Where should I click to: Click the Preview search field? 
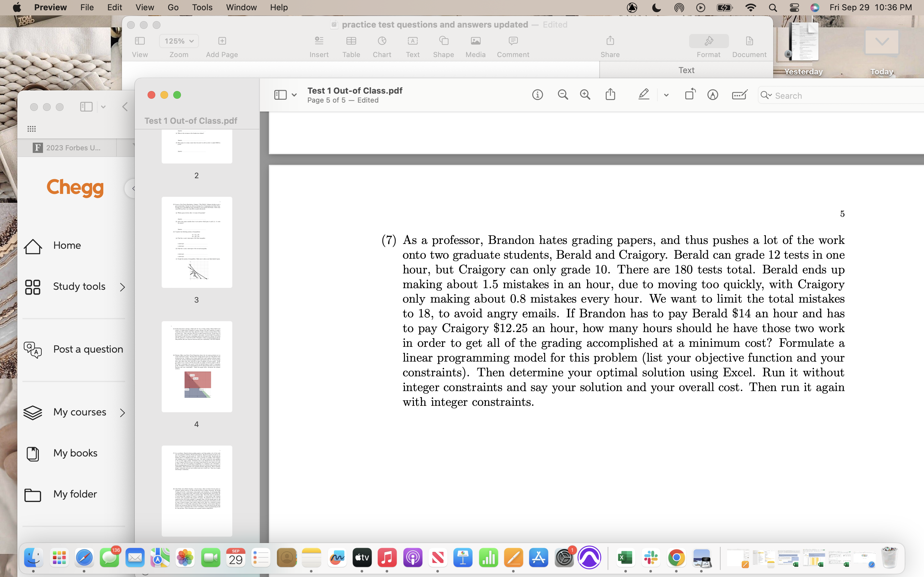tap(821, 96)
